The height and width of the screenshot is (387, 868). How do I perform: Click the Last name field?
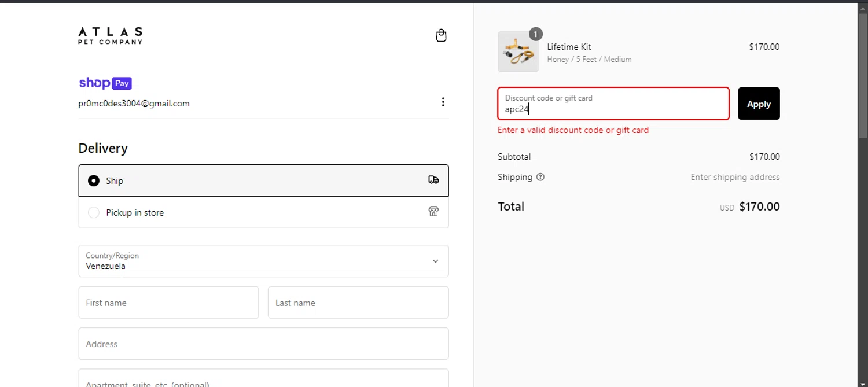click(x=358, y=303)
